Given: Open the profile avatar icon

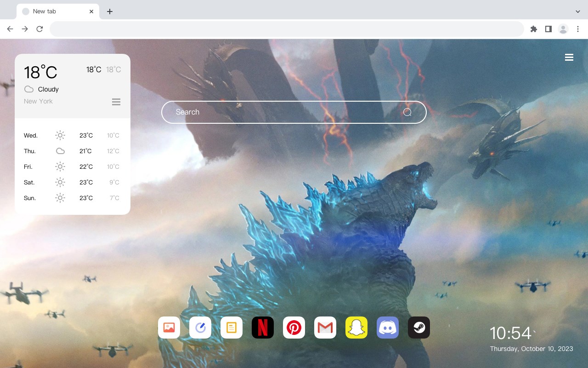Looking at the screenshot, I should (563, 29).
